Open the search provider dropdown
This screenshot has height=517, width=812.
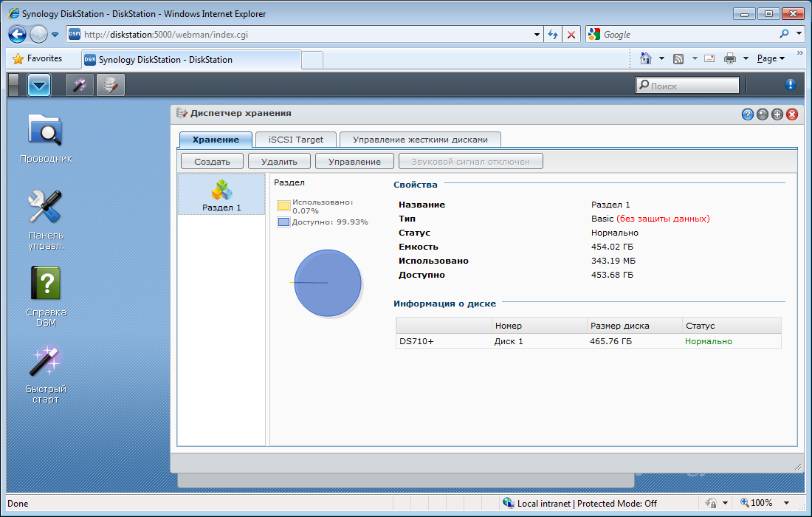point(799,34)
